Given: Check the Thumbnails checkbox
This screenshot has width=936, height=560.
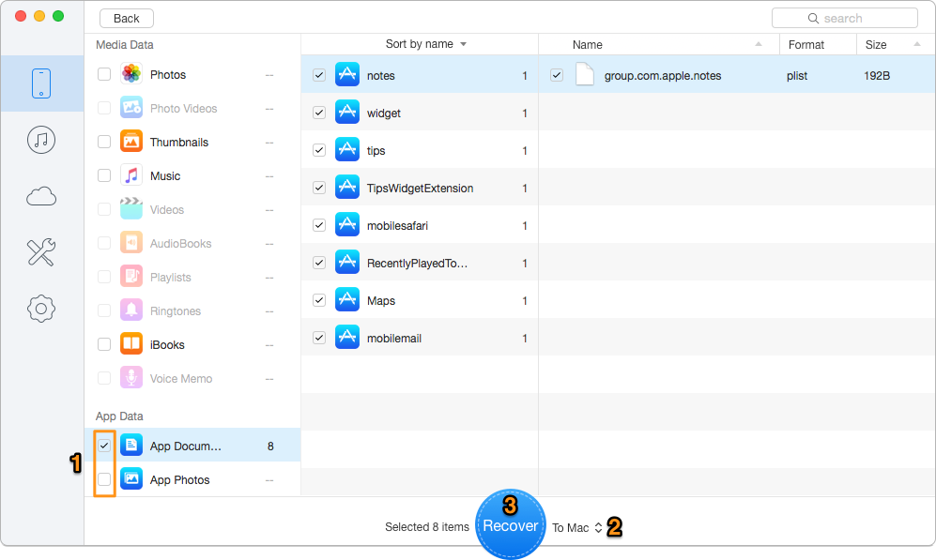Looking at the screenshot, I should coord(104,142).
